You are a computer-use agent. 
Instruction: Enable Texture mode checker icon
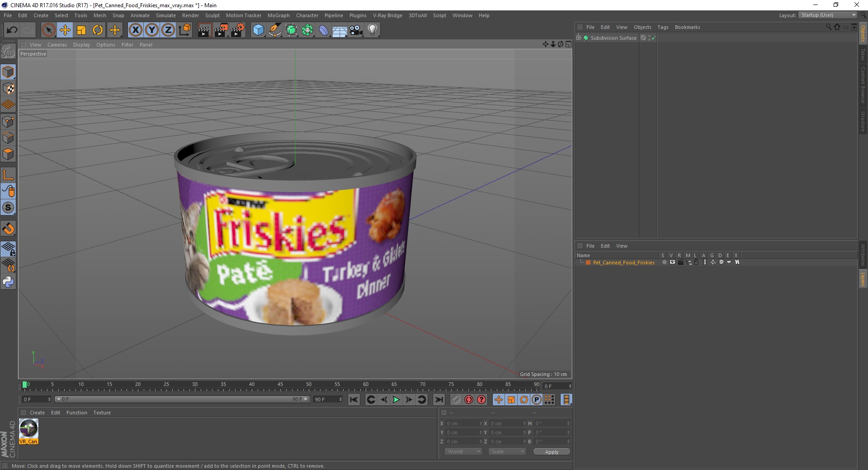click(x=8, y=89)
